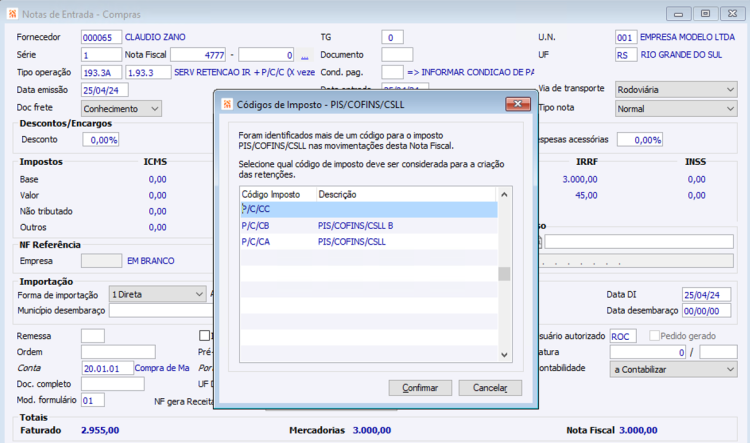Click the IRRF value 45,00
The width and height of the screenshot is (750, 443).
pos(586,196)
